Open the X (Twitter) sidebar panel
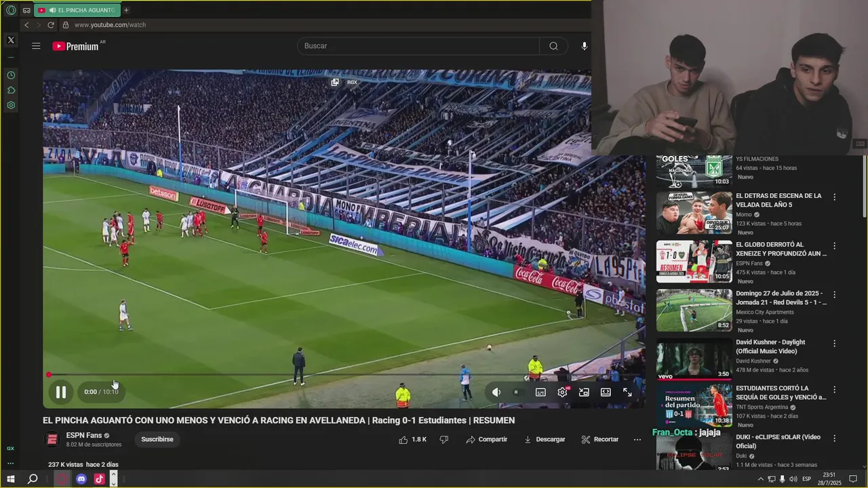The image size is (868, 488). 11,40
